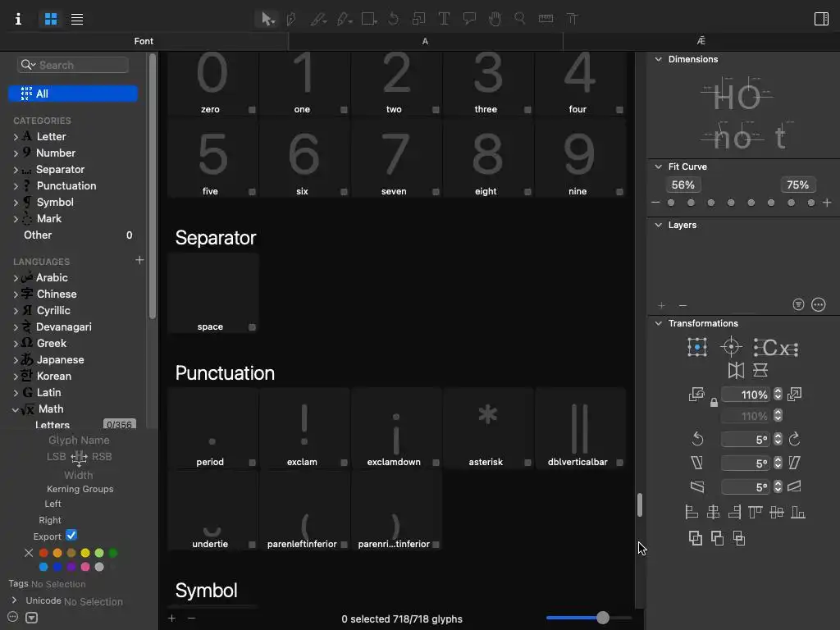Choose the yellow color label
840x630 pixels.
pyautogui.click(x=85, y=553)
